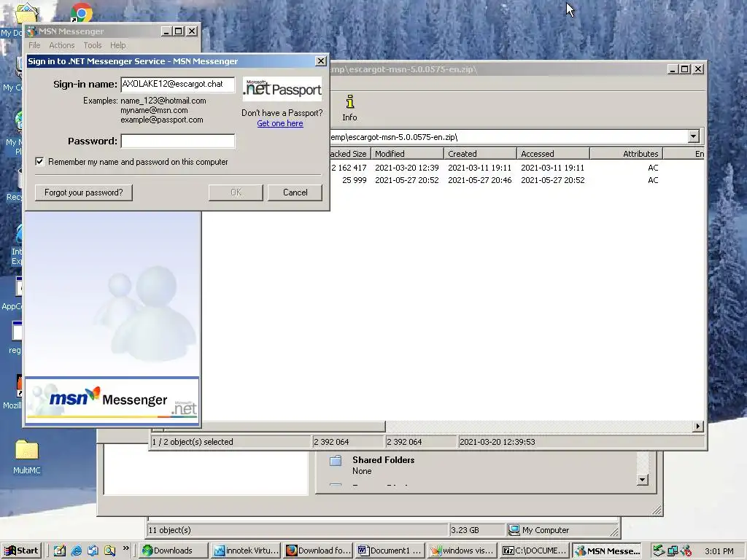The width and height of the screenshot is (747, 560).
Task: Click the packed size 25 999 cell
Action: (x=354, y=180)
